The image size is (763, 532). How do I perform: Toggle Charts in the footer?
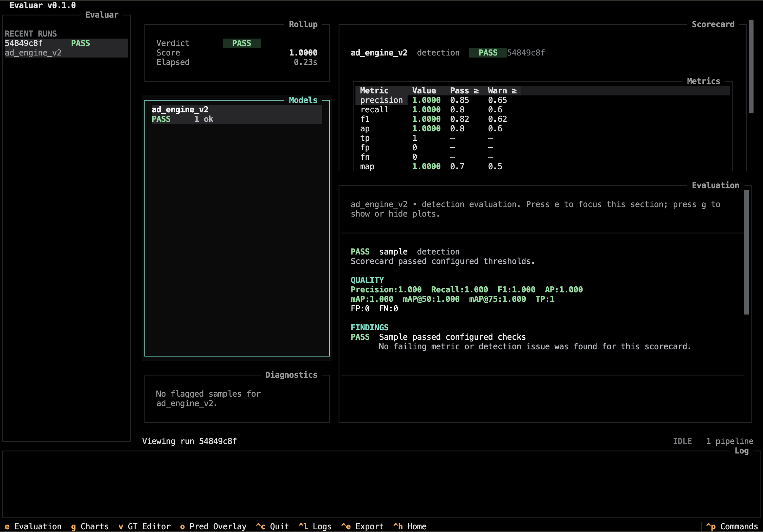[x=90, y=526]
